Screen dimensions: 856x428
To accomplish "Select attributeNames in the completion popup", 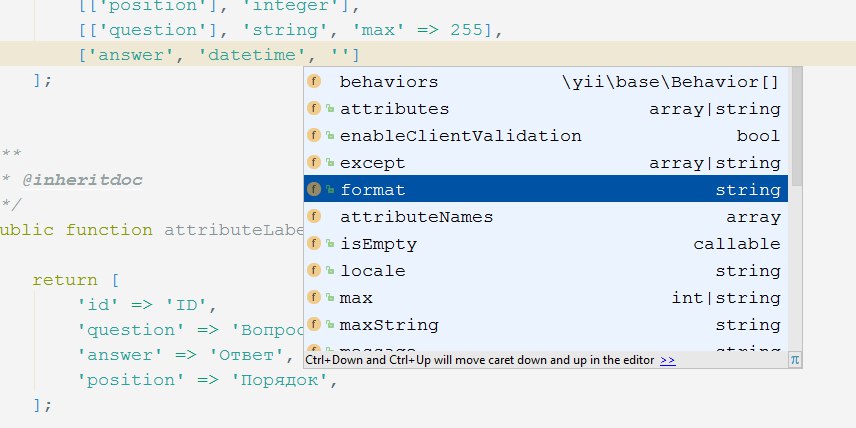I will coord(546,217).
